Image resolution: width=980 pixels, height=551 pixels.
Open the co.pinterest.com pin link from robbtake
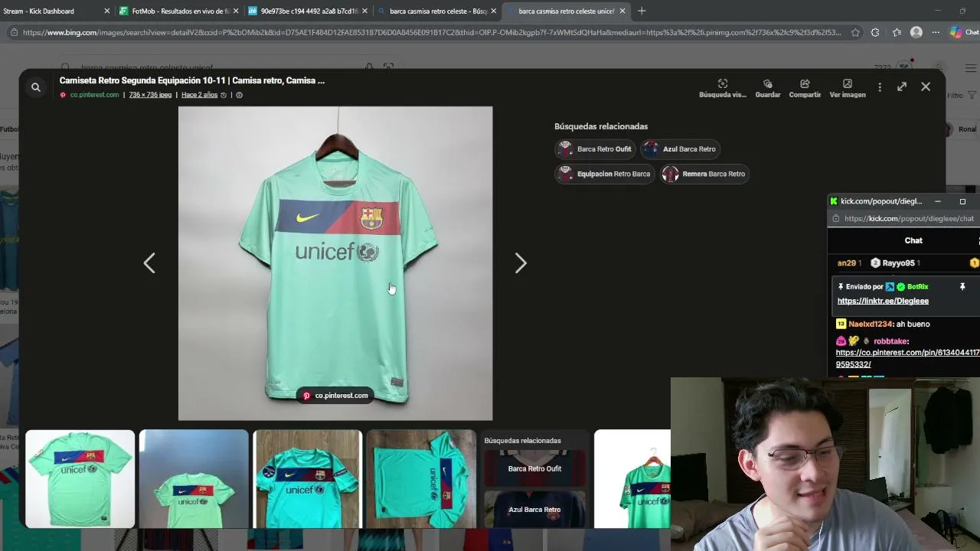point(908,358)
